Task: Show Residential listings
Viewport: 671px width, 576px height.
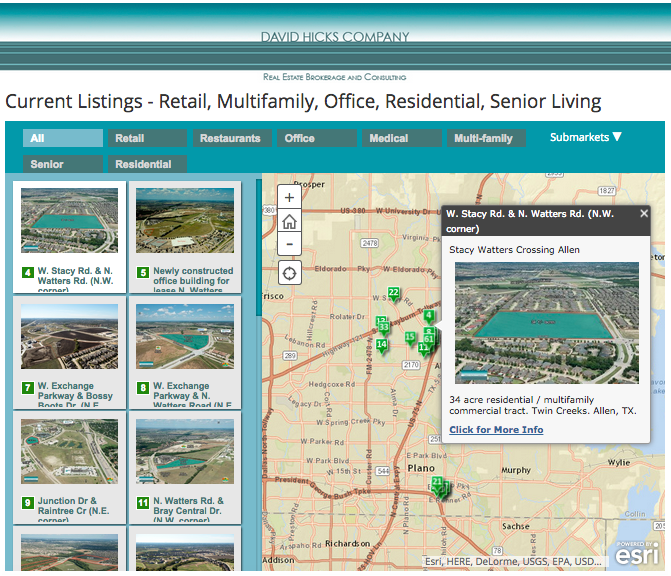Action: tap(147, 164)
